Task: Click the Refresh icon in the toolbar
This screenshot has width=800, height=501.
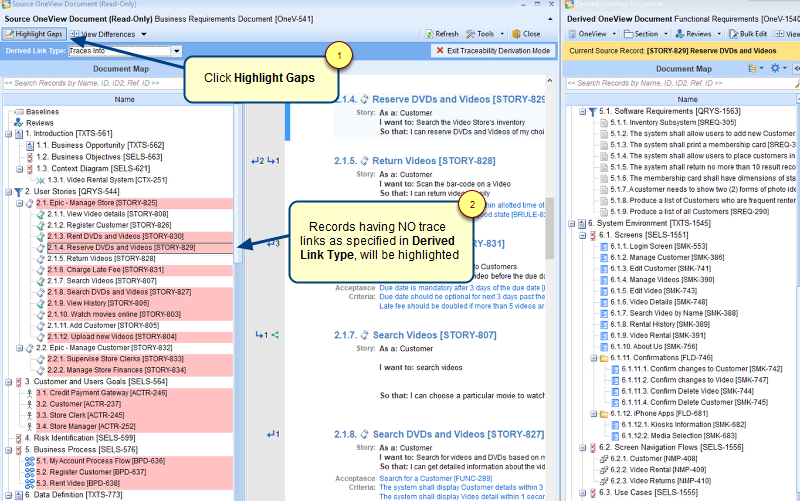Action: pos(430,34)
